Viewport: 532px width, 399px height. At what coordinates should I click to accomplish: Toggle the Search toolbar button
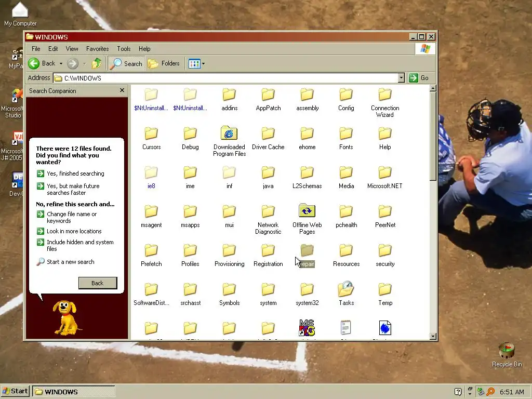[x=127, y=63]
